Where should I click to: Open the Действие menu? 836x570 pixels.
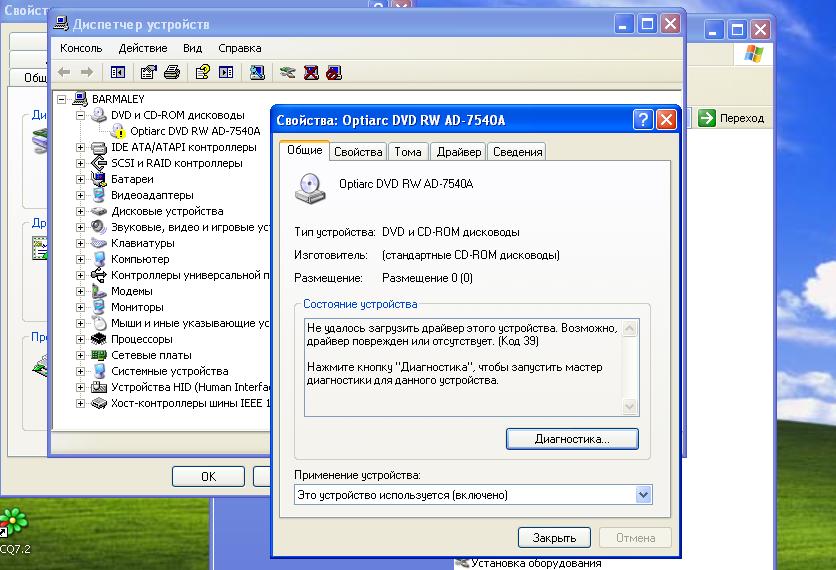tap(143, 48)
